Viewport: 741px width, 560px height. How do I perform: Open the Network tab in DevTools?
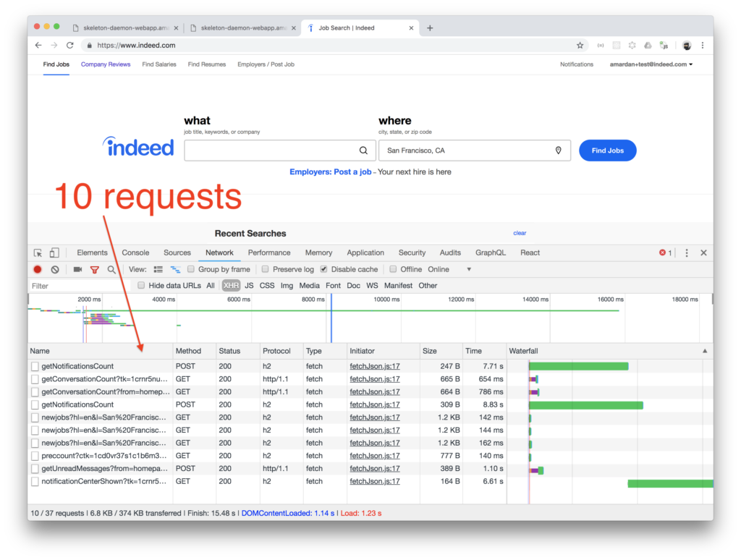tap(219, 253)
